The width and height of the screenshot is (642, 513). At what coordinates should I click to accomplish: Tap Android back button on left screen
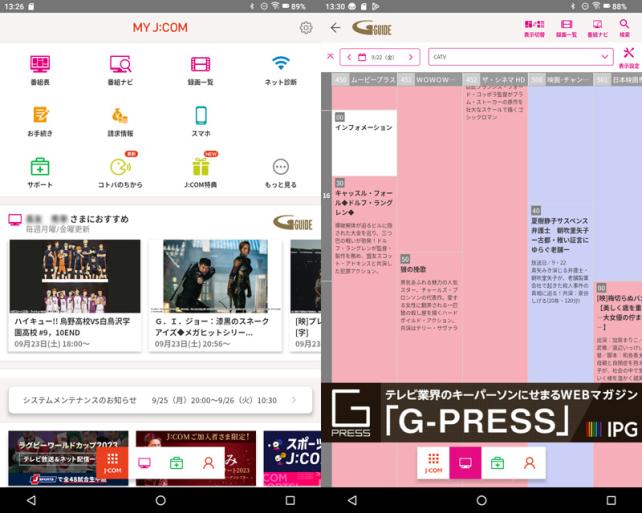31,500
